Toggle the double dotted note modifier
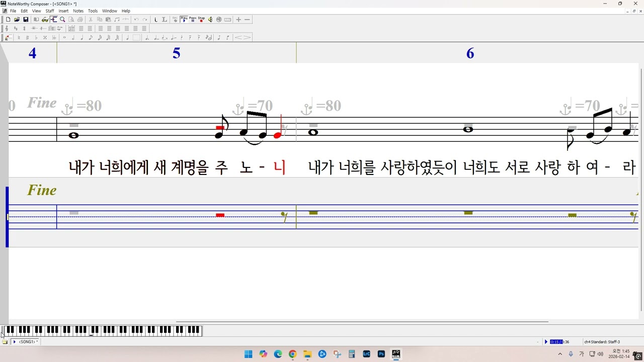This screenshot has height=362, width=644. click(x=156, y=37)
